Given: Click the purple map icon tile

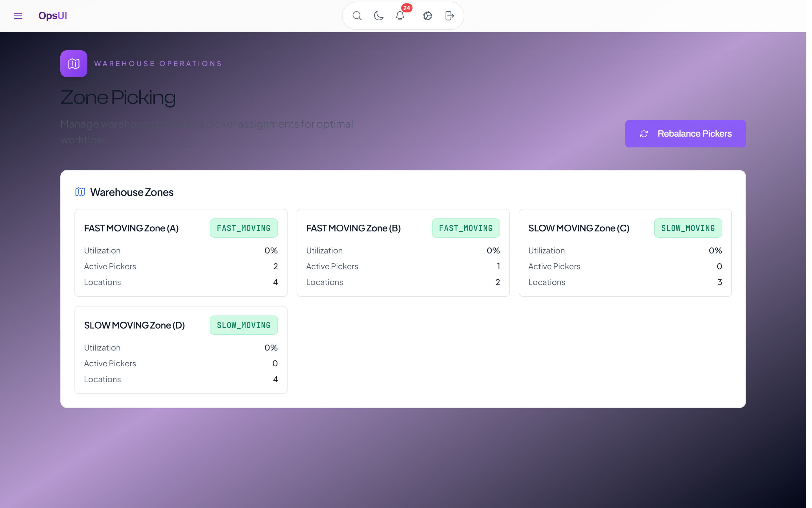Looking at the screenshot, I should [74, 64].
